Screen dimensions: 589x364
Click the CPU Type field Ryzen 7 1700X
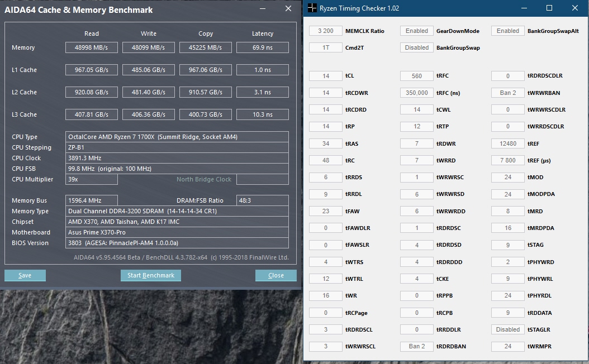177,137
